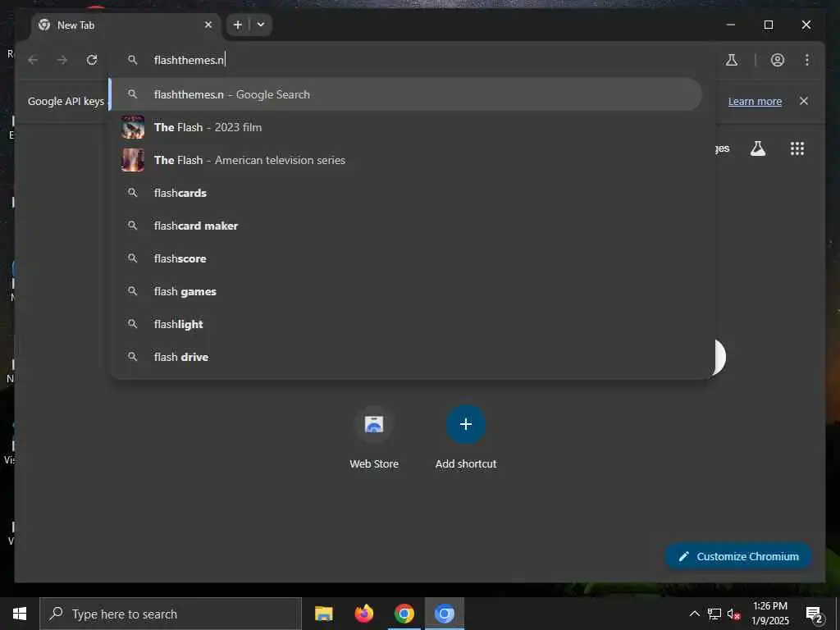Pick the 'flash drive' suggestion

point(405,357)
